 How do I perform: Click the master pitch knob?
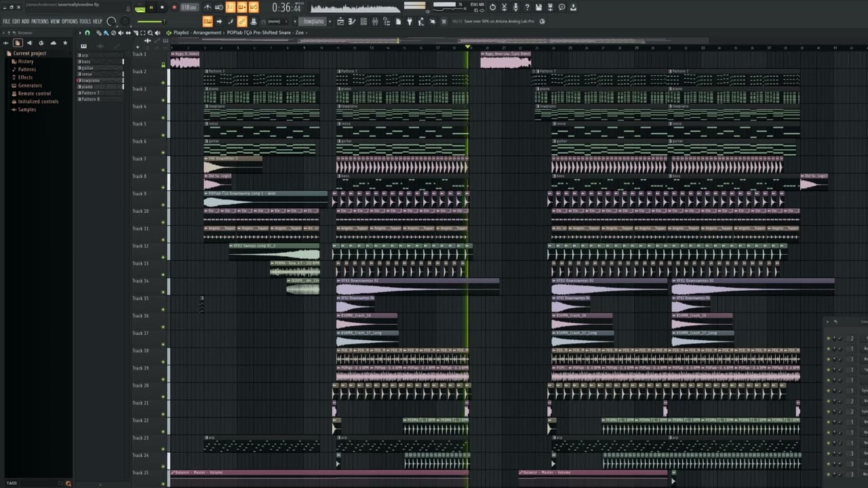click(x=125, y=22)
